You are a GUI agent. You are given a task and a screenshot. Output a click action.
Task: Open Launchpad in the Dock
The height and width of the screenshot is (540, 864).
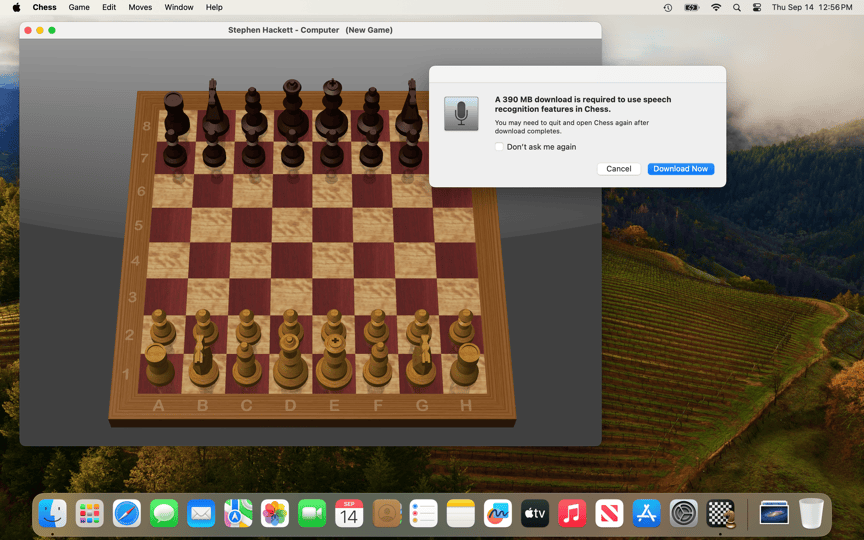pyautogui.click(x=89, y=514)
